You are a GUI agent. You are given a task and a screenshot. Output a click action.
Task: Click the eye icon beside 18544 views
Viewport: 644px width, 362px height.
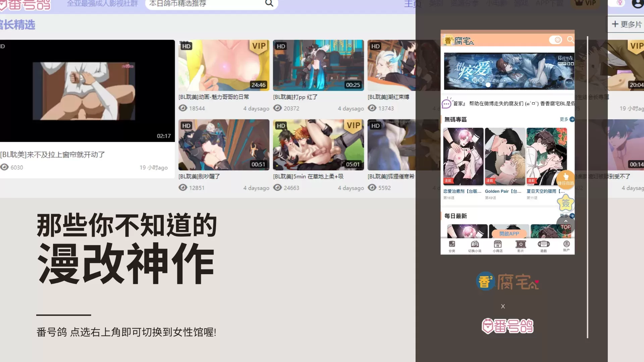point(183,108)
